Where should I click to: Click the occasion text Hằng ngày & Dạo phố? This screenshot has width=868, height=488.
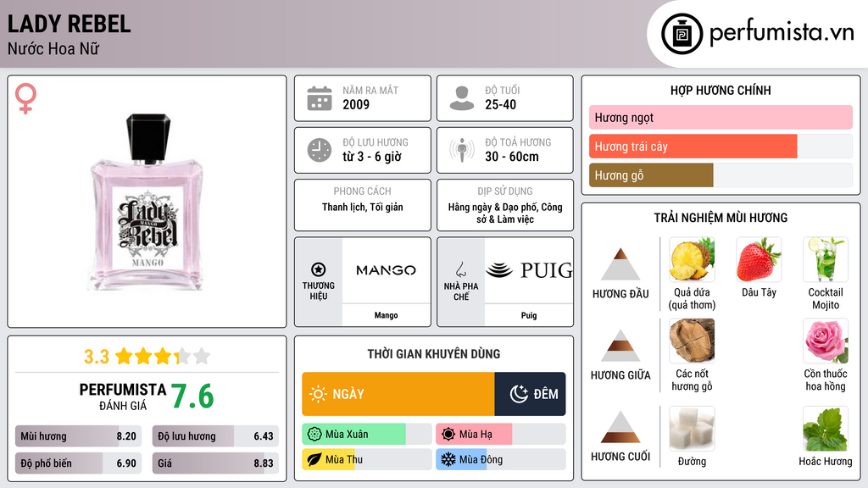(x=492, y=207)
